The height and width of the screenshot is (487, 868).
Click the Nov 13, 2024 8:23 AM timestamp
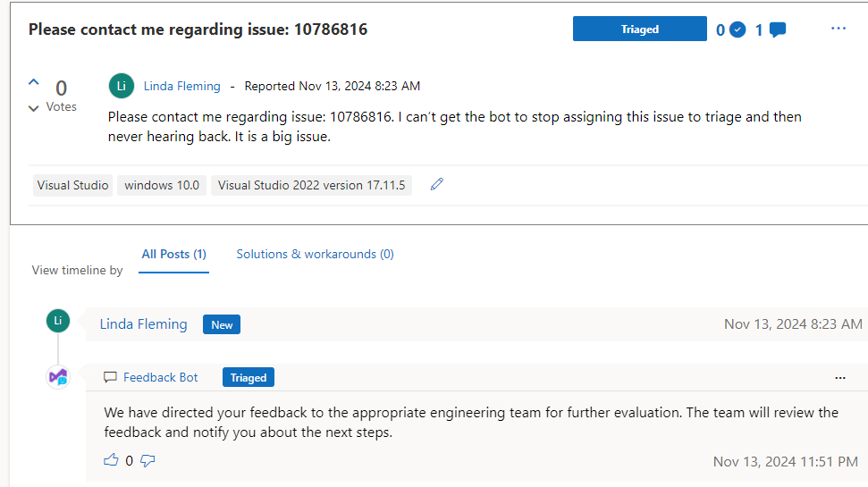tap(793, 324)
